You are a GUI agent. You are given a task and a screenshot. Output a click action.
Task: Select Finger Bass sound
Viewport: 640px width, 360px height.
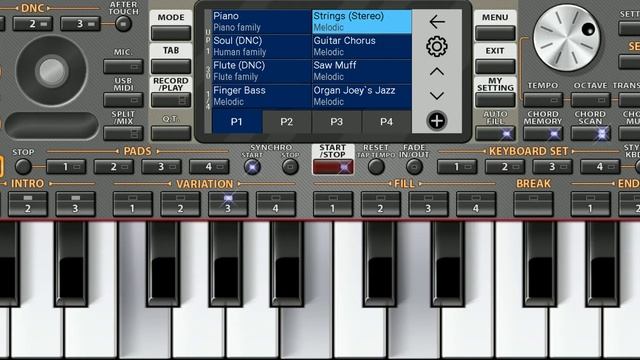point(262,96)
